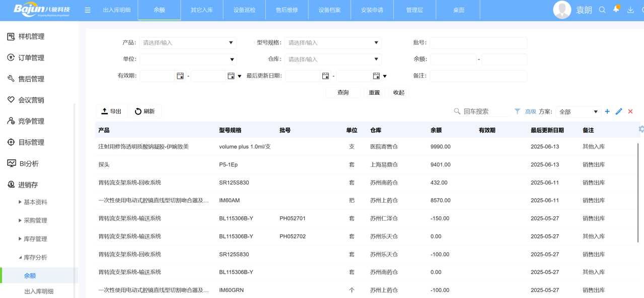Click the advanced filter funnel icon
Screen dimensions: 644x298
coord(517,111)
